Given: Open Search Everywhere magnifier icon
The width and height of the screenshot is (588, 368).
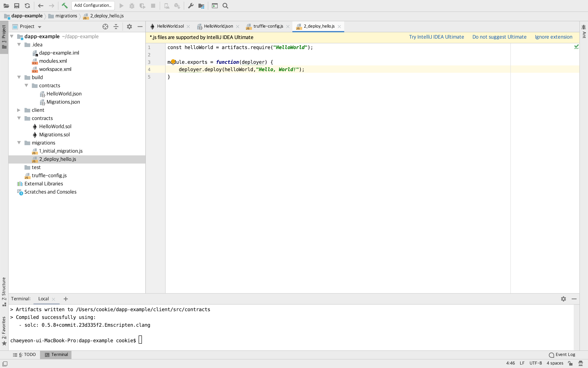Looking at the screenshot, I should pyautogui.click(x=225, y=6).
